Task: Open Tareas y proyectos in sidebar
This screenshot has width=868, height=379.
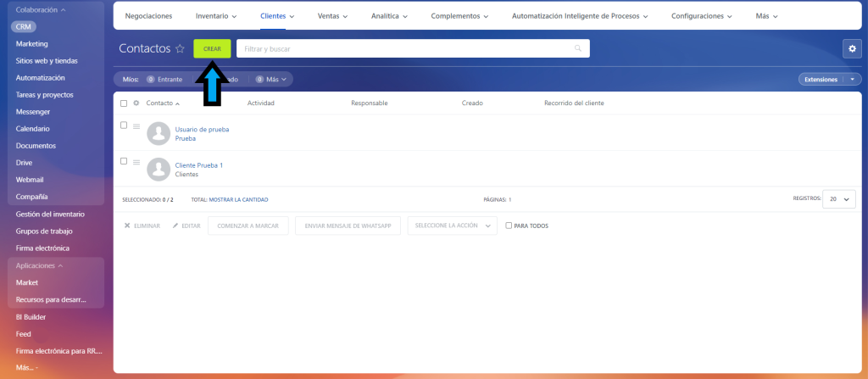Action: (44, 94)
